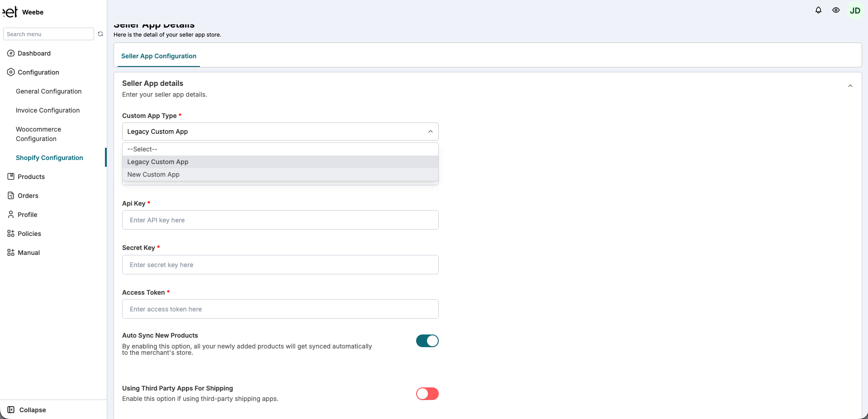Click the Profile person icon
The height and width of the screenshot is (419, 868).
coord(10,214)
